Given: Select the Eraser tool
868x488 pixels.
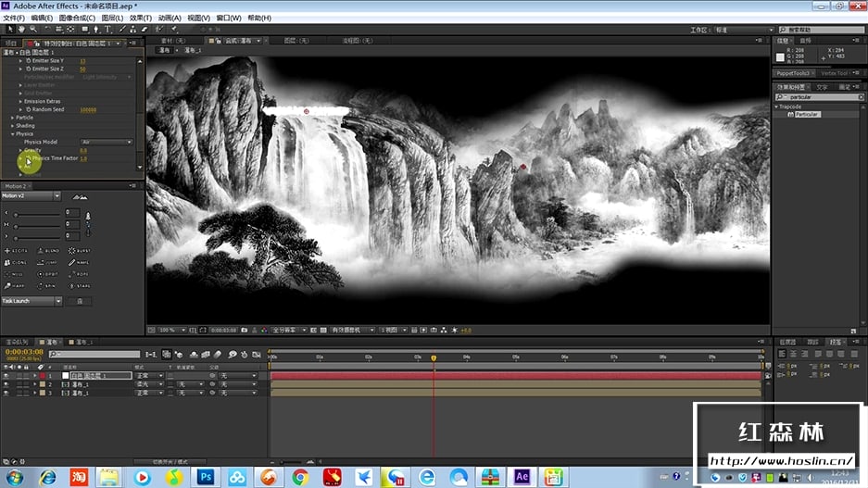Looking at the screenshot, I should pos(145,30).
